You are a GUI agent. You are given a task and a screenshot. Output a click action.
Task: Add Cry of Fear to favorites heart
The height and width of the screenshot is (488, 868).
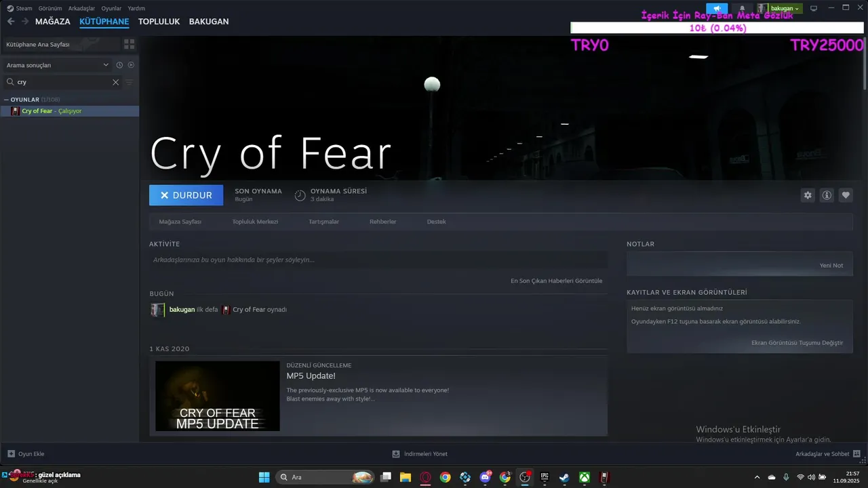coord(846,195)
